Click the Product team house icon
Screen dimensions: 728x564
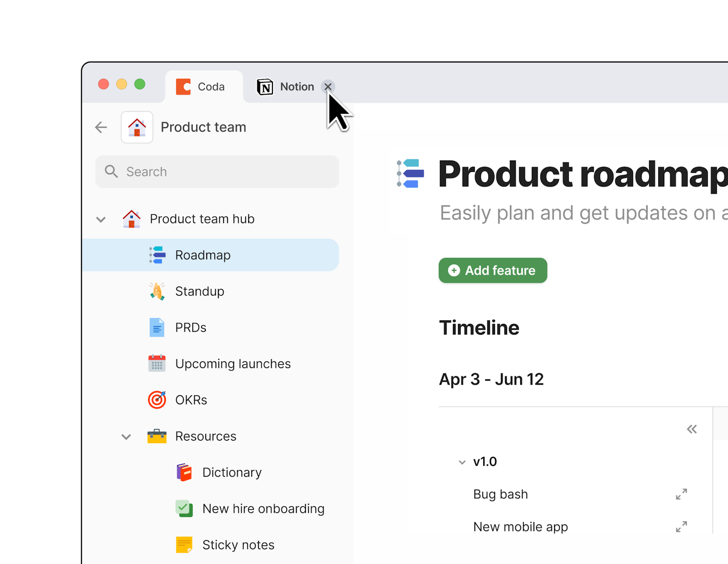pyautogui.click(x=137, y=127)
